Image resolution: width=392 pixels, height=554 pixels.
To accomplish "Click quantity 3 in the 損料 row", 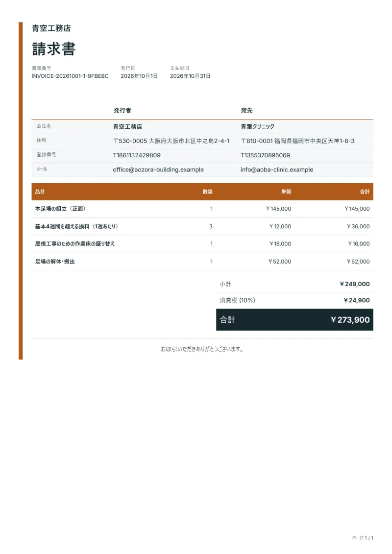I will tap(211, 226).
